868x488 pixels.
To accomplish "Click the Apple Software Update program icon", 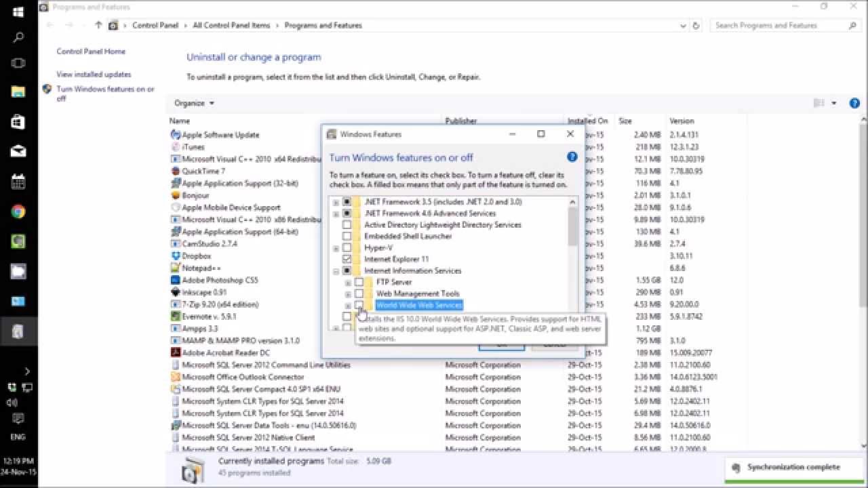I will pyautogui.click(x=176, y=135).
